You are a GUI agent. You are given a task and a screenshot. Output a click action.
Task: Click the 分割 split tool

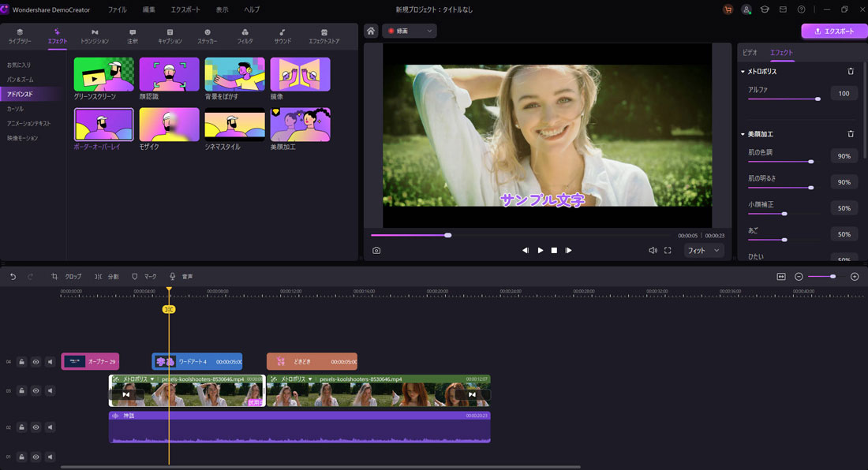point(107,277)
